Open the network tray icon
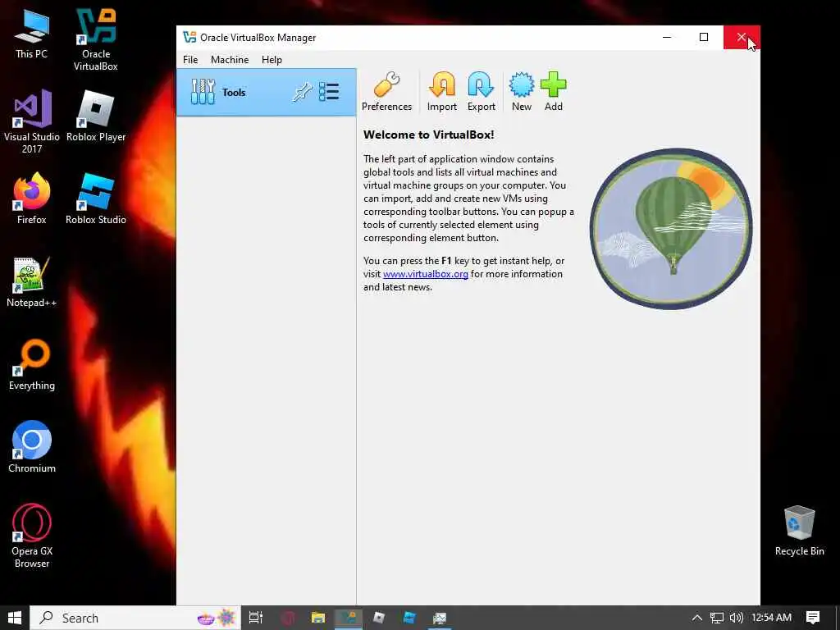 click(717, 618)
